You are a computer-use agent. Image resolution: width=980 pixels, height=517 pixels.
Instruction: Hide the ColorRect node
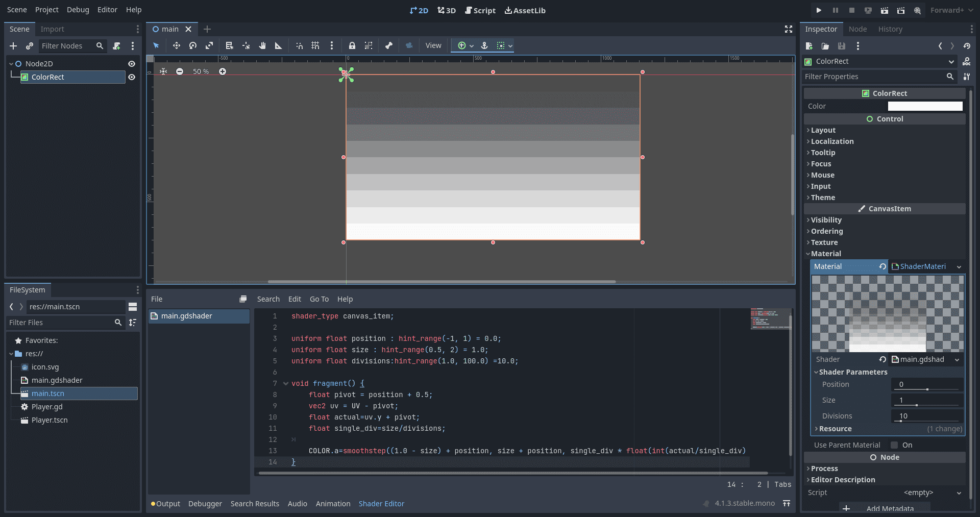point(132,77)
